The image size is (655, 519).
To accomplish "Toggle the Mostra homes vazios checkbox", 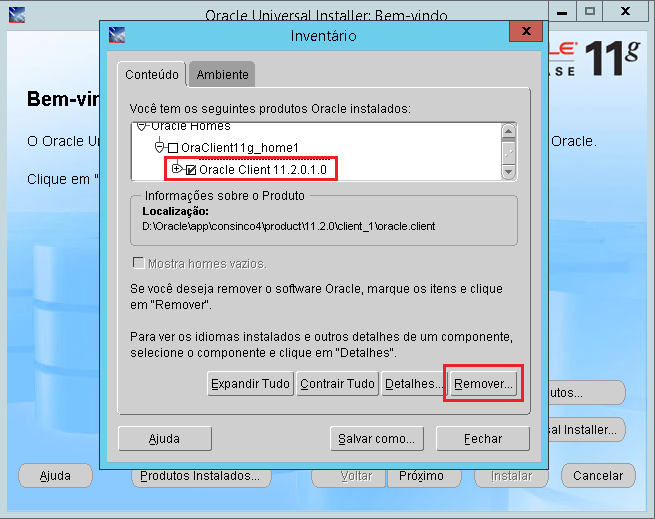I will [138, 263].
